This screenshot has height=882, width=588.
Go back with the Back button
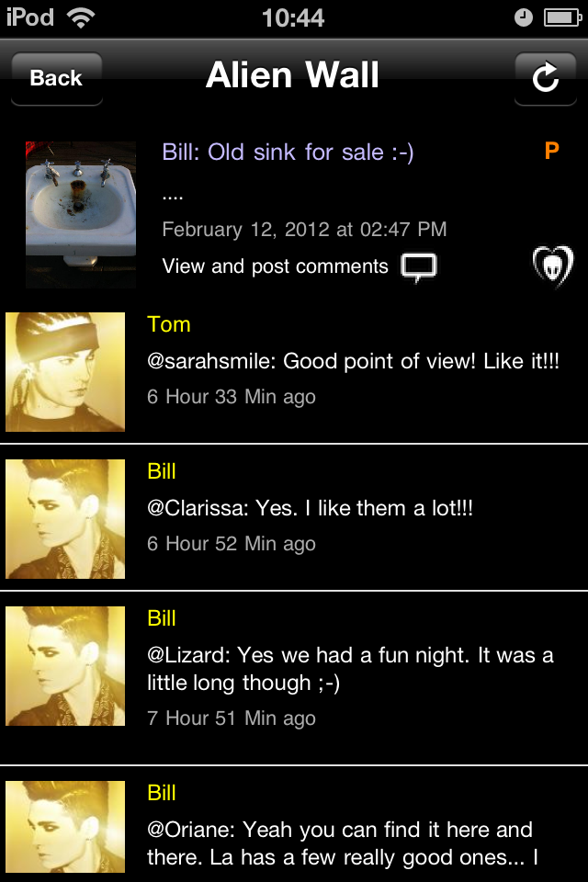[x=57, y=79]
